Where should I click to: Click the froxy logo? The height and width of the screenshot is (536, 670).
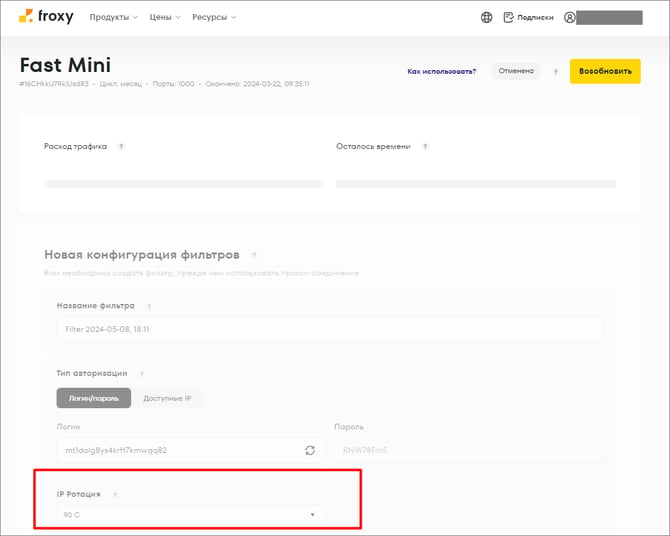(46, 17)
